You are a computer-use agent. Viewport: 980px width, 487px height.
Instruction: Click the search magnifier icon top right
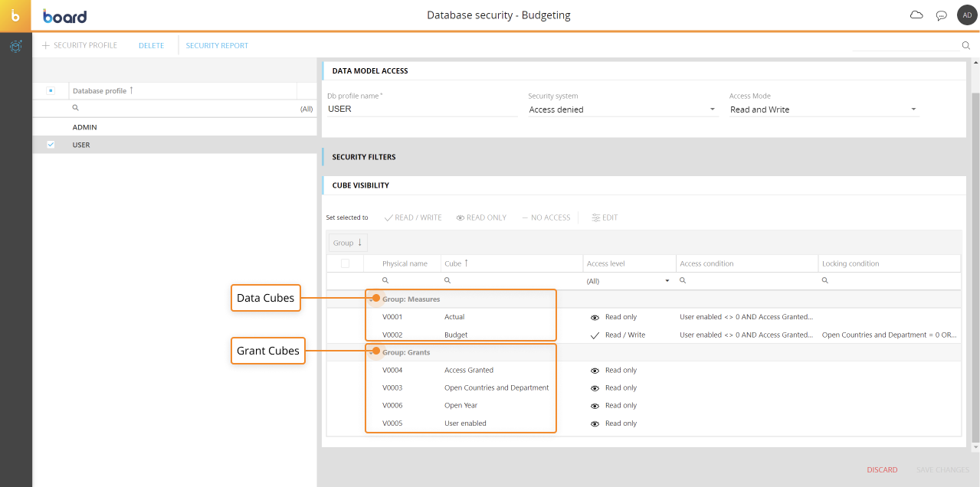(x=965, y=46)
